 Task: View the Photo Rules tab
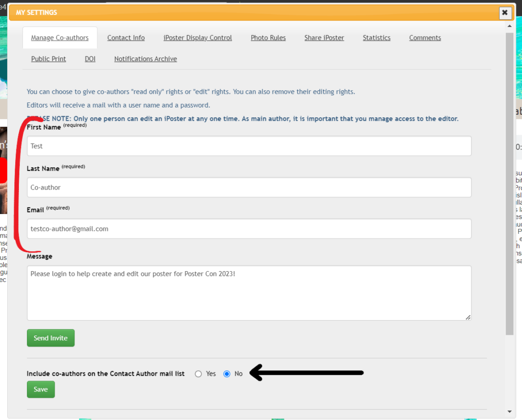(268, 37)
